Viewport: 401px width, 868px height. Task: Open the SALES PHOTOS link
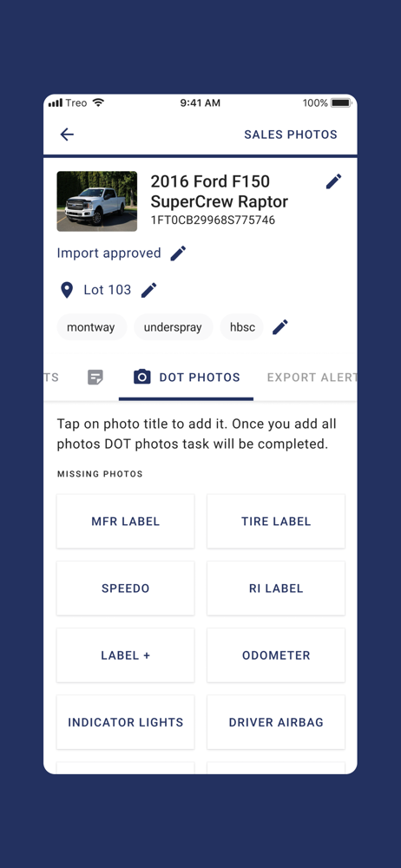tap(291, 135)
